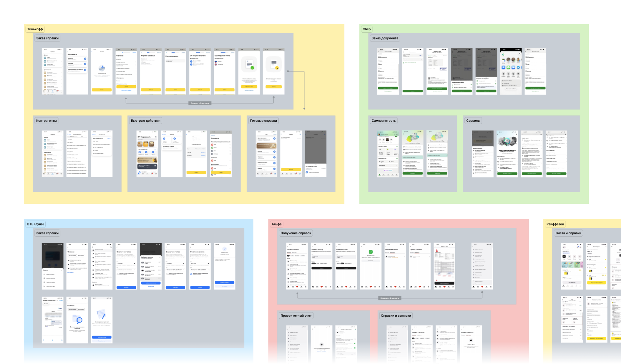Select Тинькофф's Формат справки screen thumbnail
The image size is (621, 364).
(151, 71)
